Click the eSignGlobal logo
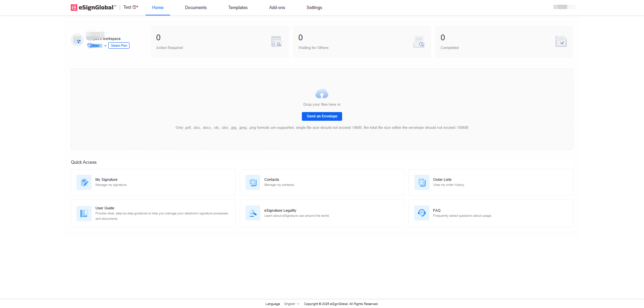Image resolution: width=644 pixels, height=308 pixels. 93,7
